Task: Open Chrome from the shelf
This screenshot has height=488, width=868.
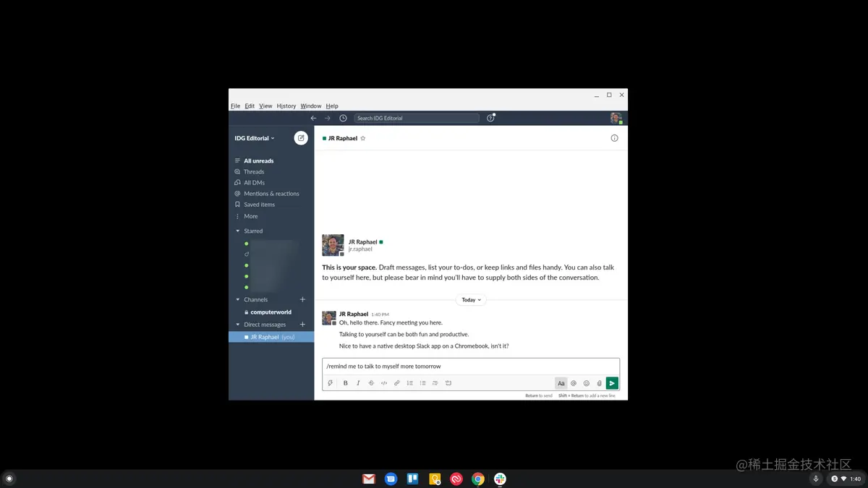Action: click(x=478, y=479)
